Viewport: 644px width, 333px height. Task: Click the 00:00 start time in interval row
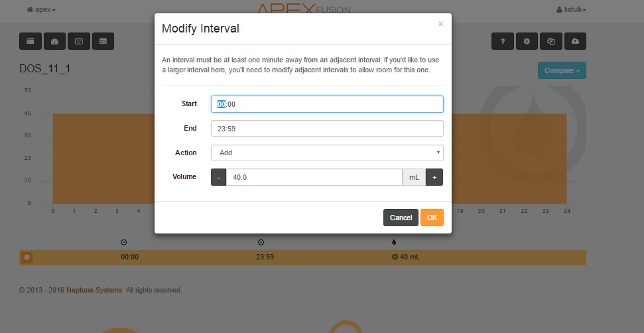pyautogui.click(x=129, y=257)
